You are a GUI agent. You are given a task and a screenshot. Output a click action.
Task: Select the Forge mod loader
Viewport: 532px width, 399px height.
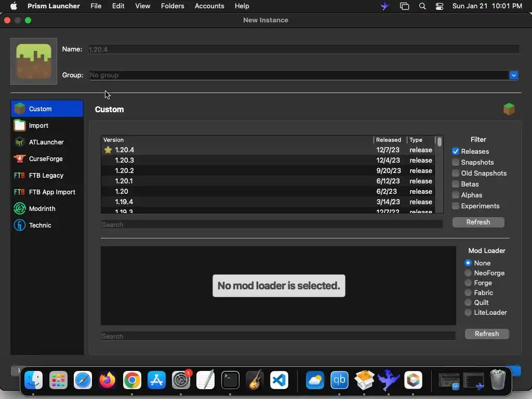(468, 283)
